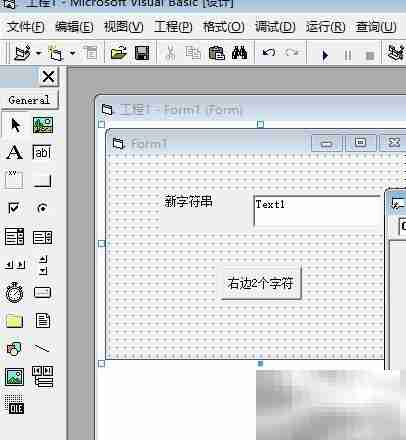Screen dimensions: 406x440
Task: Select the OptionButton tool in toolbox
Action: [x=42, y=208]
